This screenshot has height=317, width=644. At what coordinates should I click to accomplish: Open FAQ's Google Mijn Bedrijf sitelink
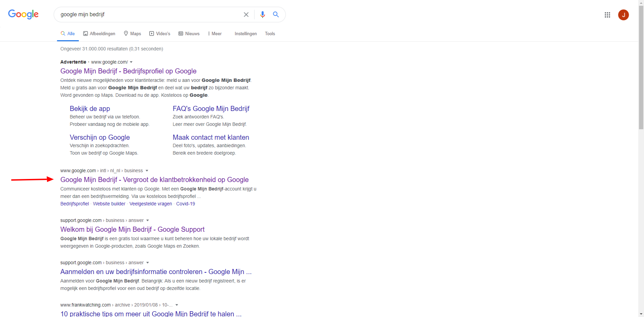point(211,109)
